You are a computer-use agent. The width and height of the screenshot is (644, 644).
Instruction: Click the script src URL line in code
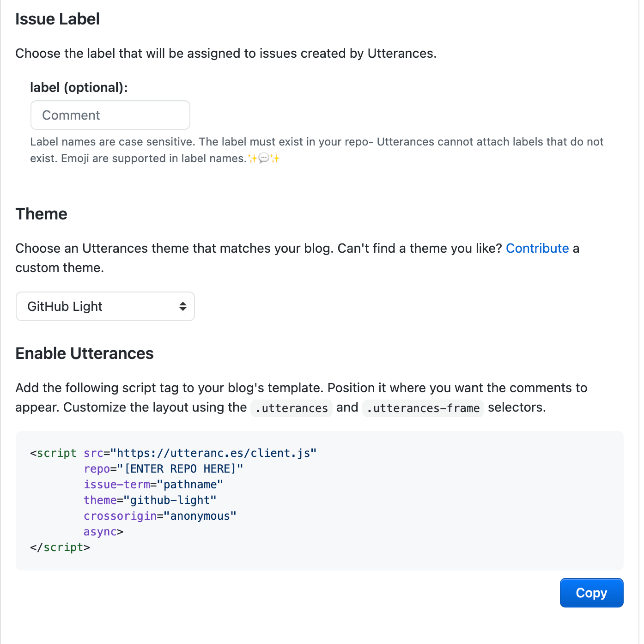click(x=216, y=453)
